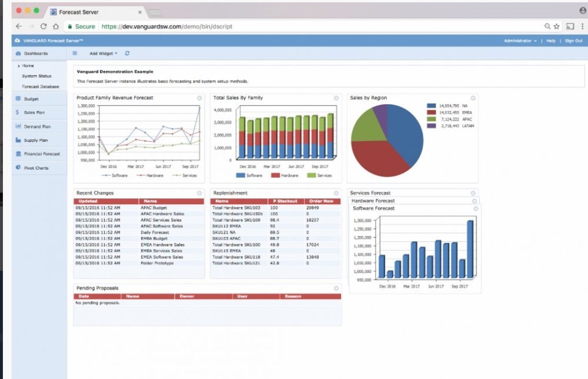Sort Pending Proposals by Owner column header
This screenshot has height=379, width=588.
(x=203, y=297)
